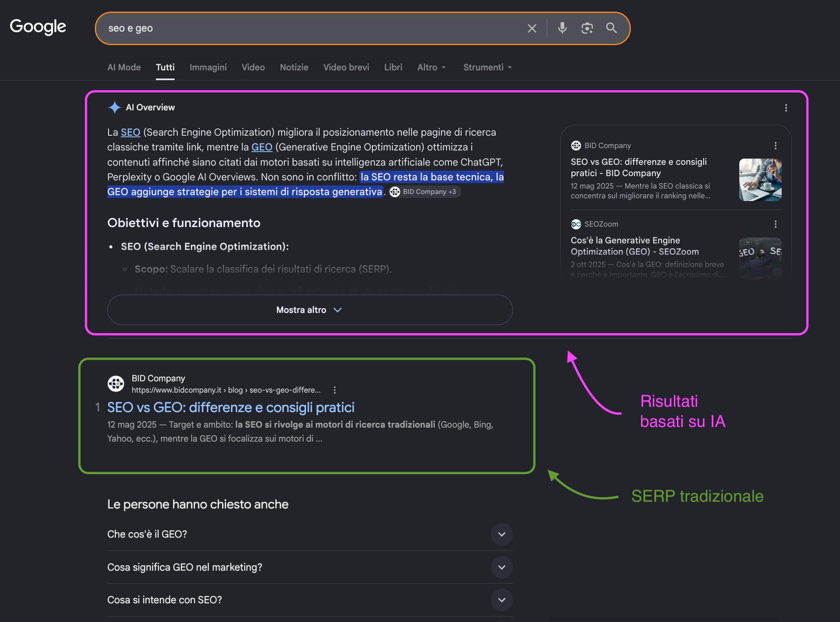
Task: Expand 'Cosa significa GEO nel marketing?' question
Action: [310, 567]
